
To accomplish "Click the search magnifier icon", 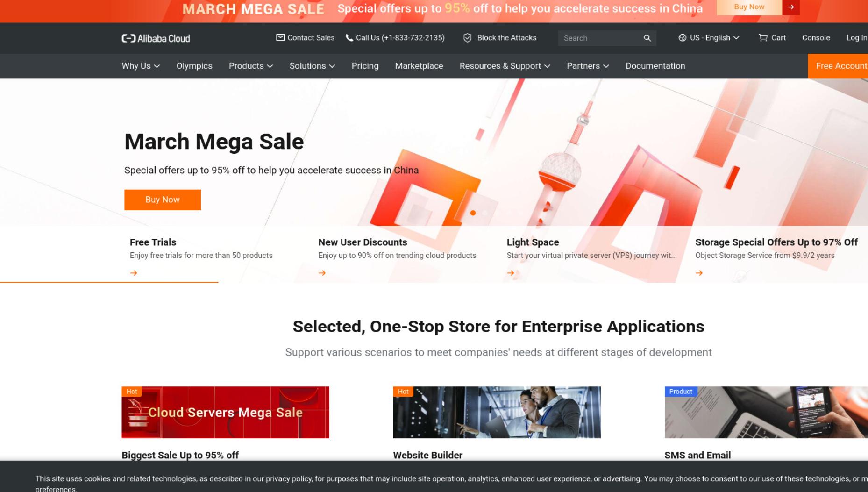I will click(647, 38).
